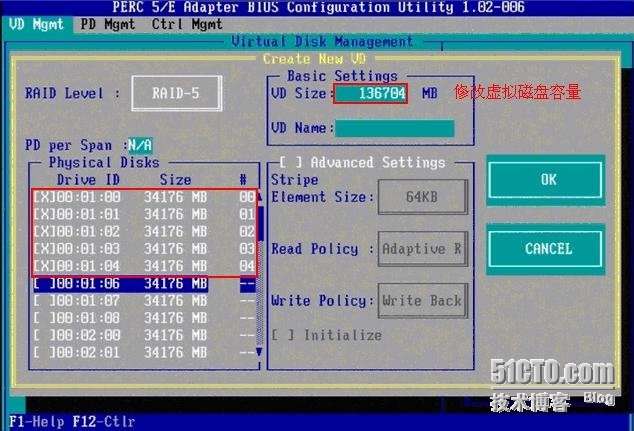Viewport: 634px width, 431px height.
Task: Click the 34176 MB size of drive 00:01:00
Action: (x=175, y=197)
